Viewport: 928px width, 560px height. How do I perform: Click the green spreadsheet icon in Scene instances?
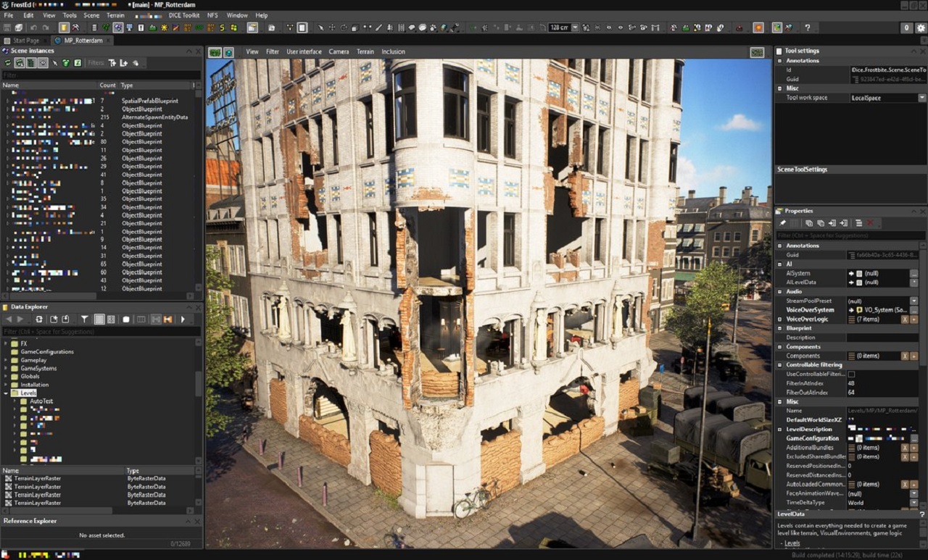[x=78, y=63]
